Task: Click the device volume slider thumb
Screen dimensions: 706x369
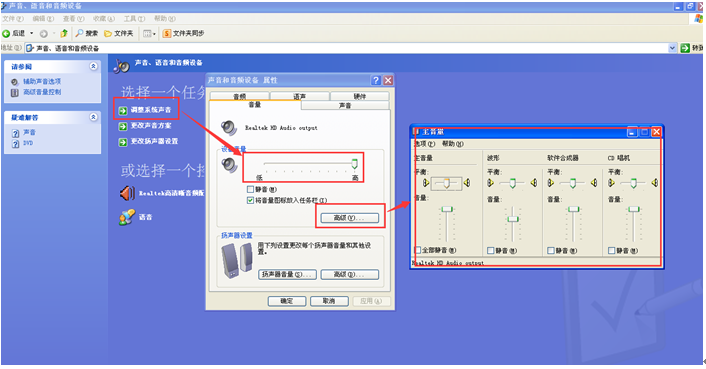Action: point(355,163)
